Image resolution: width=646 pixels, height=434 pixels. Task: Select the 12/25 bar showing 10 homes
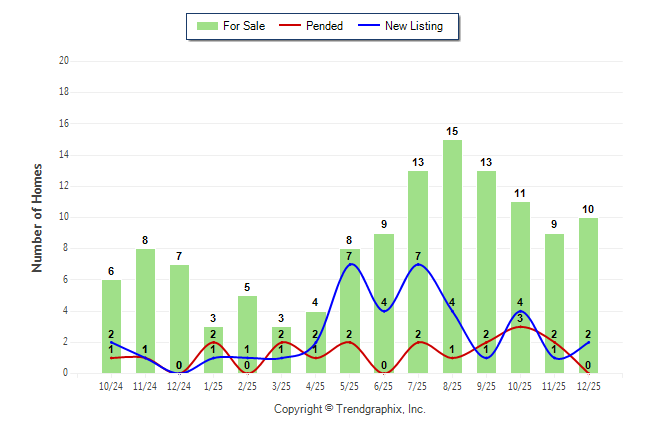click(588, 295)
